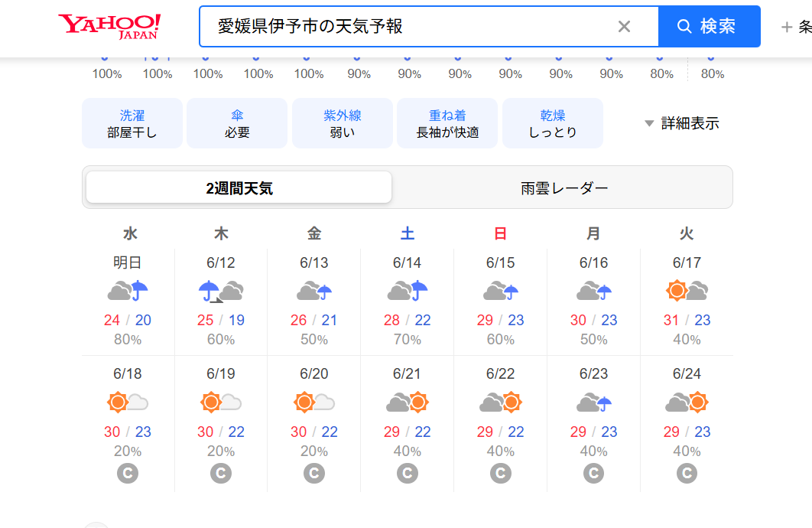Open the 乾燥 しっとり index card

click(553, 123)
